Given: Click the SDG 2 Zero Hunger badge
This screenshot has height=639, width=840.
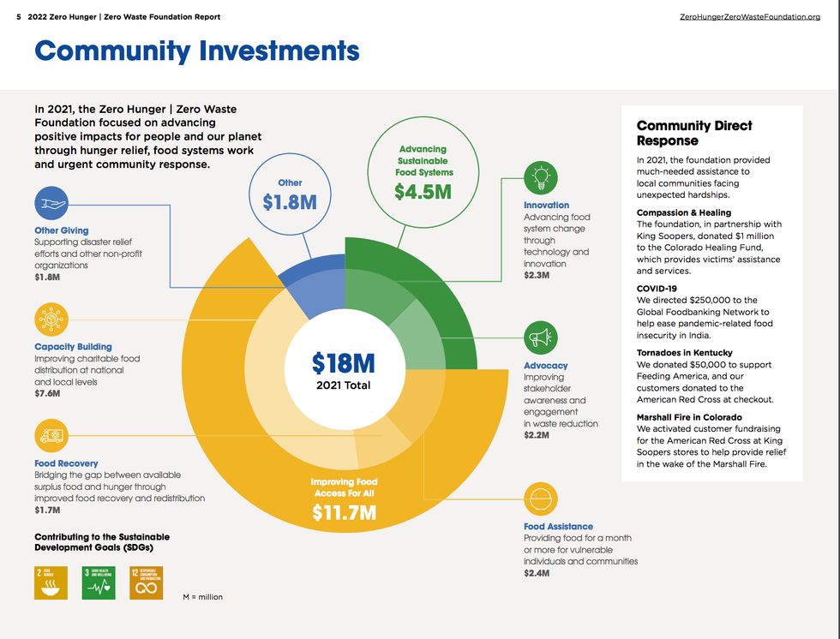Looking at the screenshot, I should point(51,582).
